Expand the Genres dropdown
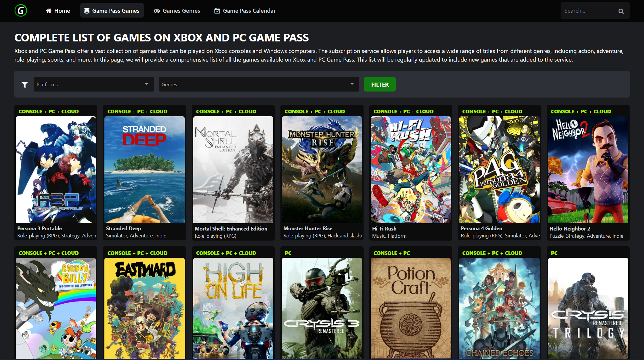This screenshot has height=360, width=644. (x=259, y=84)
